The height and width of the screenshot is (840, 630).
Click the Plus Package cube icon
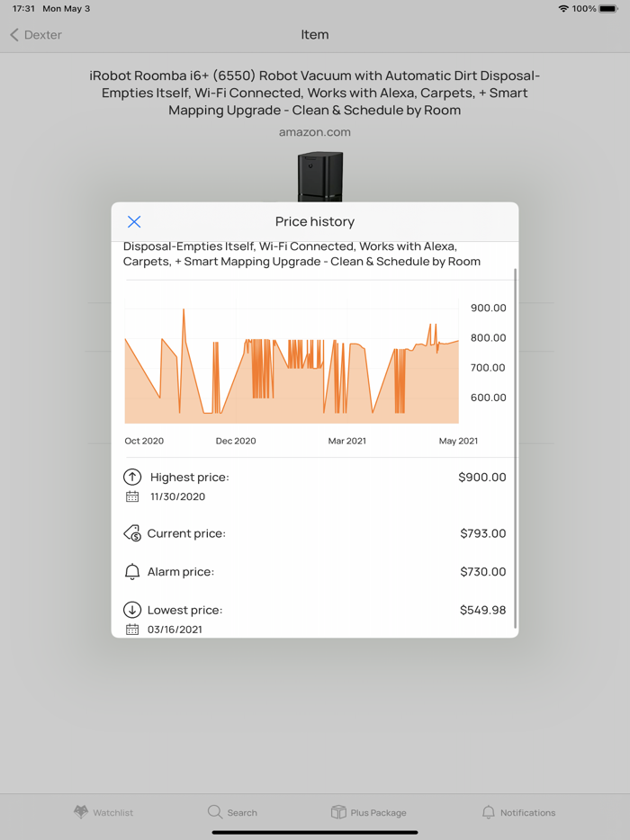tap(336, 811)
